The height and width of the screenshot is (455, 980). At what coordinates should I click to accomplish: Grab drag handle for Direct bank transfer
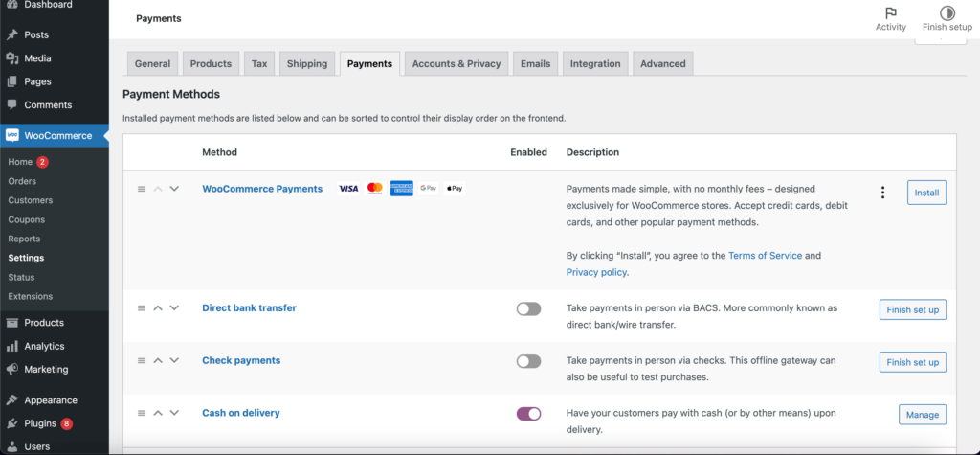click(x=142, y=308)
